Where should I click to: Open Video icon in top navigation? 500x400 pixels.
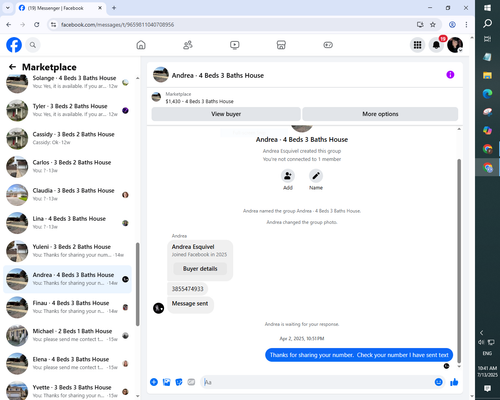pyautogui.click(x=235, y=45)
